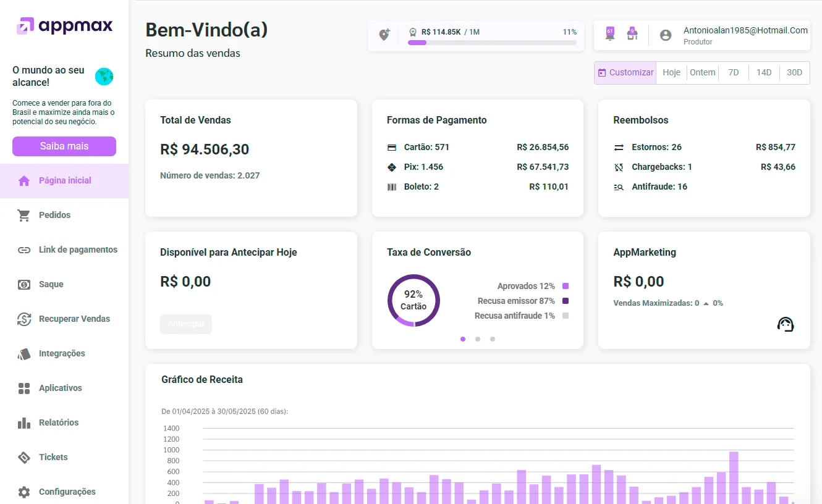
Task: Switch to second conversion rate carousel dot
Action: point(478,339)
